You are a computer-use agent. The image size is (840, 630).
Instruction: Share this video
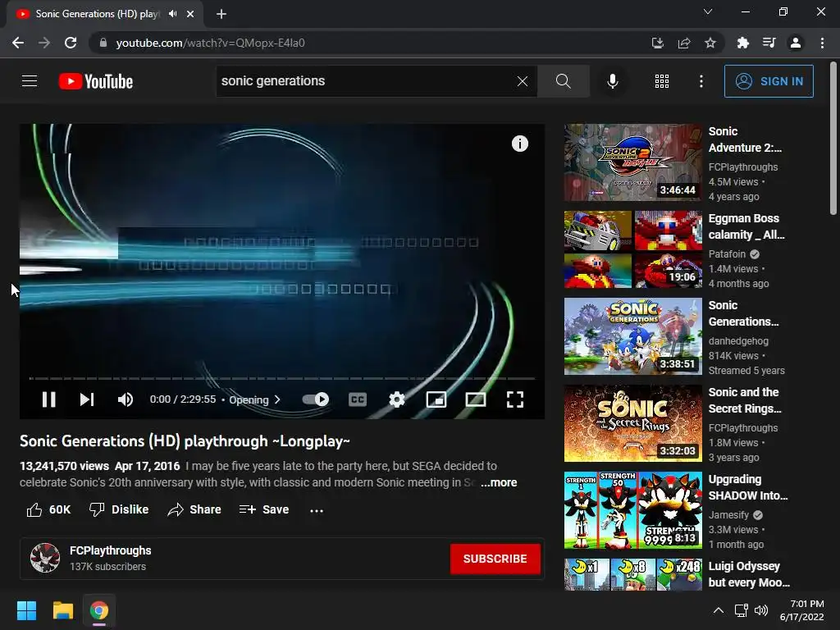pyautogui.click(x=194, y=509)
